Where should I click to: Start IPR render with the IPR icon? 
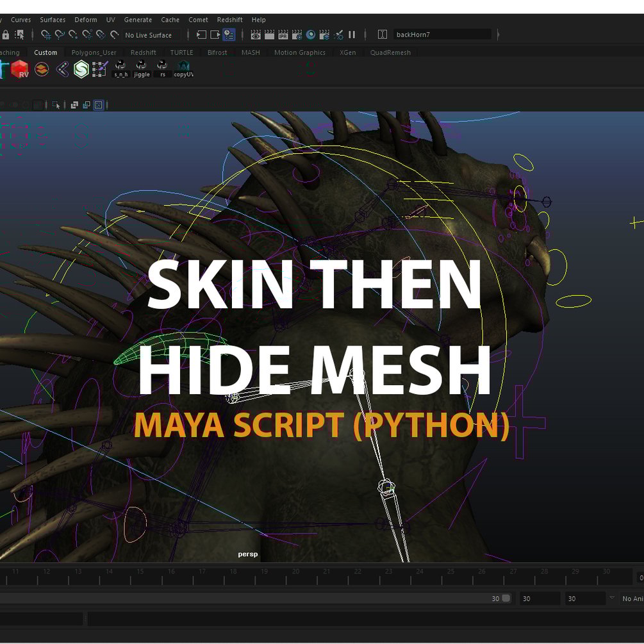pyautogui.click(x=283, y=35)
